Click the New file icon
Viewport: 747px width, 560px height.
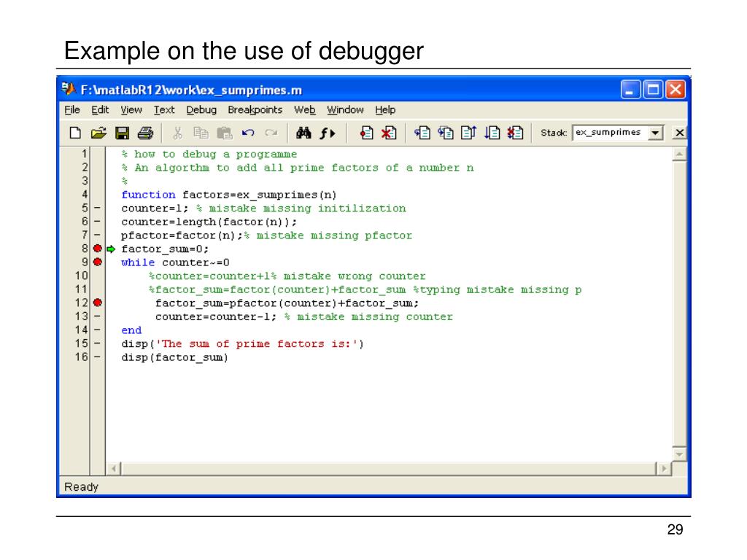click(75, 133)
